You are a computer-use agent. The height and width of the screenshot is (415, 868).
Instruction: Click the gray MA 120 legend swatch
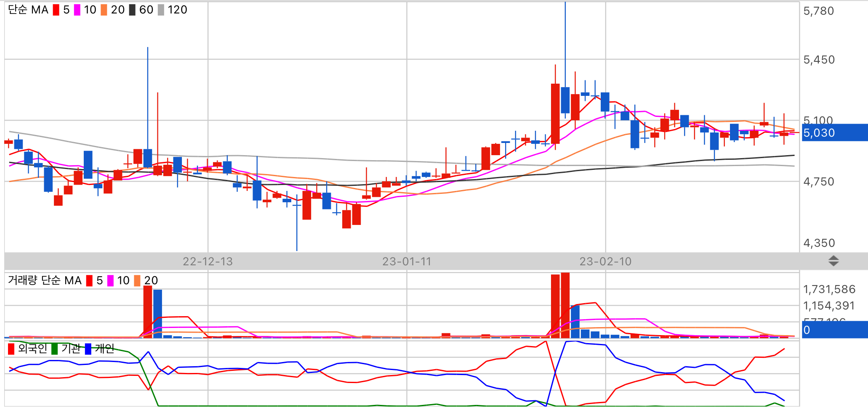click(x=161, y=10)
